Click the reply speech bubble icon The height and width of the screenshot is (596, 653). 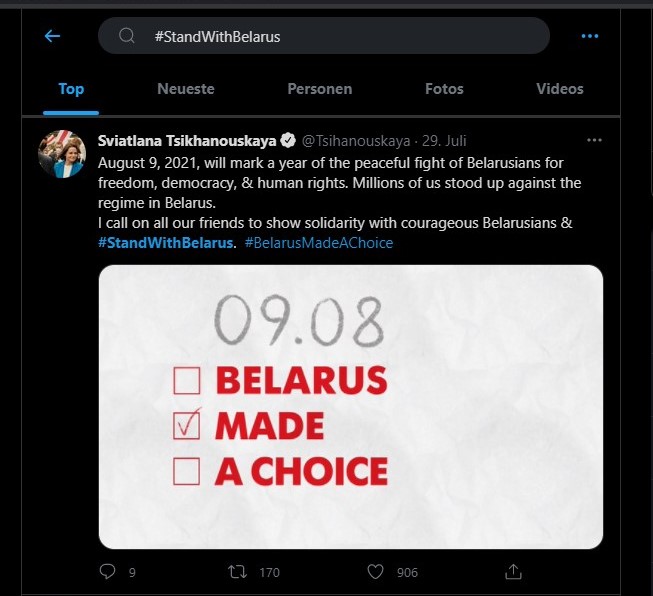(x=107, y=571)
